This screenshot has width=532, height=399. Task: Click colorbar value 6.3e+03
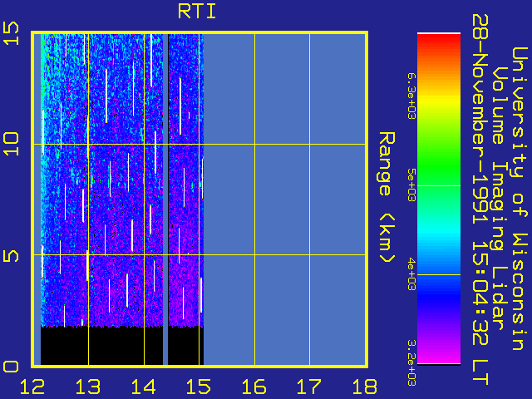coord(411,96)
